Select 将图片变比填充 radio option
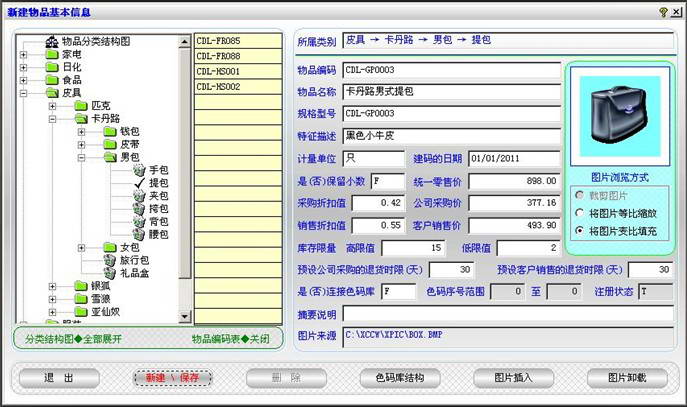Image resolution: width=687 pixels, height=407 pixels. (x=580, y=230)
